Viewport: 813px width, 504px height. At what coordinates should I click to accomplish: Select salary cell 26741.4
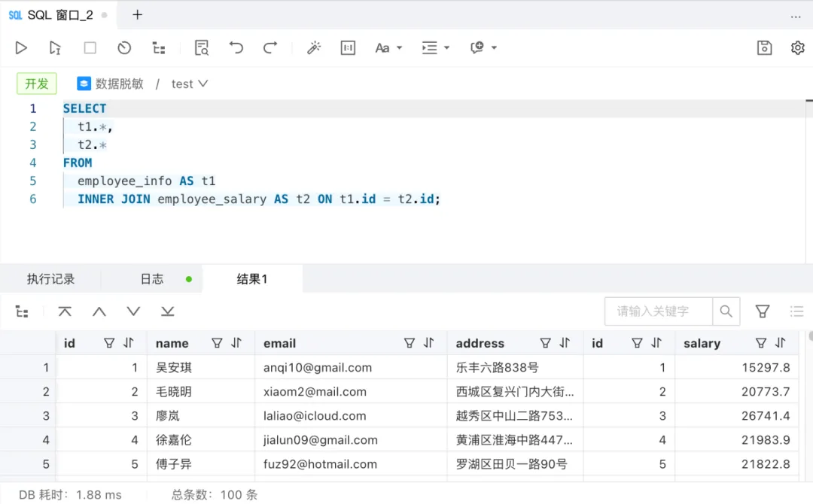(x=737, y=415)
